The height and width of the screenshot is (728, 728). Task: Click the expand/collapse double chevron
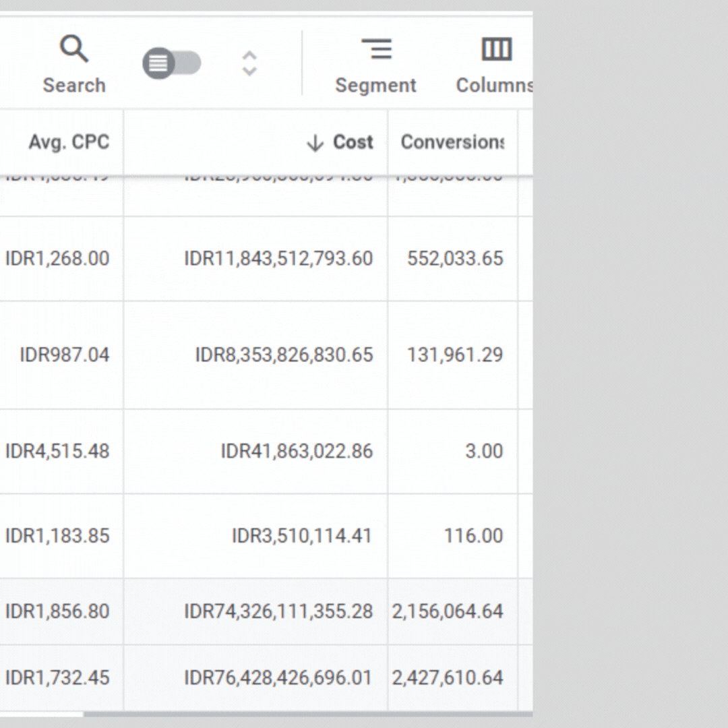(249, 64)
